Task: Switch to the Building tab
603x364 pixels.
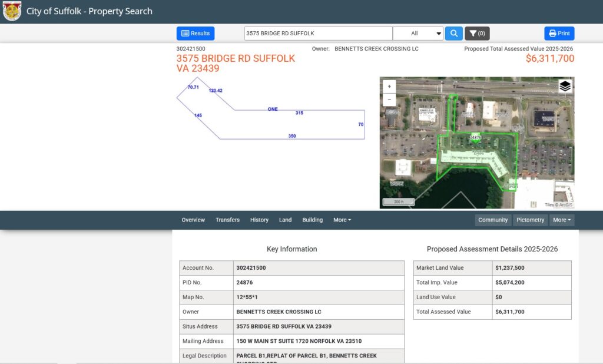Action: pos(312,220)
